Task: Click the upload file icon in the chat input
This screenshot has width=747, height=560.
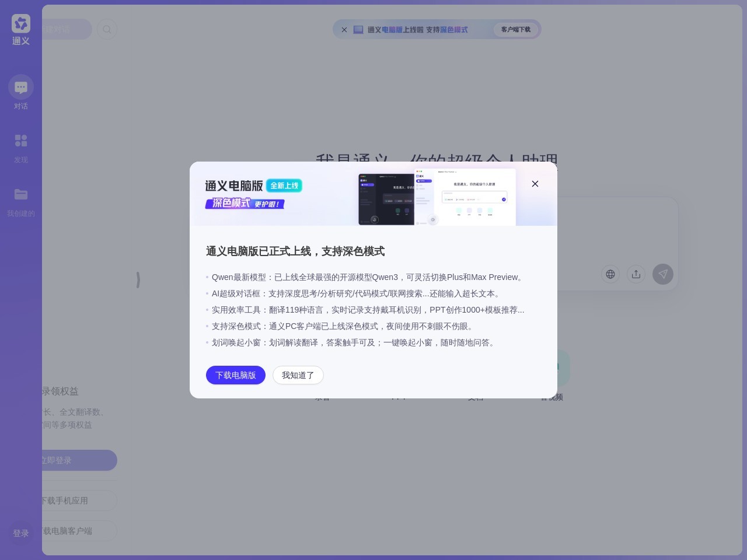Action: [x=636, y=274]
